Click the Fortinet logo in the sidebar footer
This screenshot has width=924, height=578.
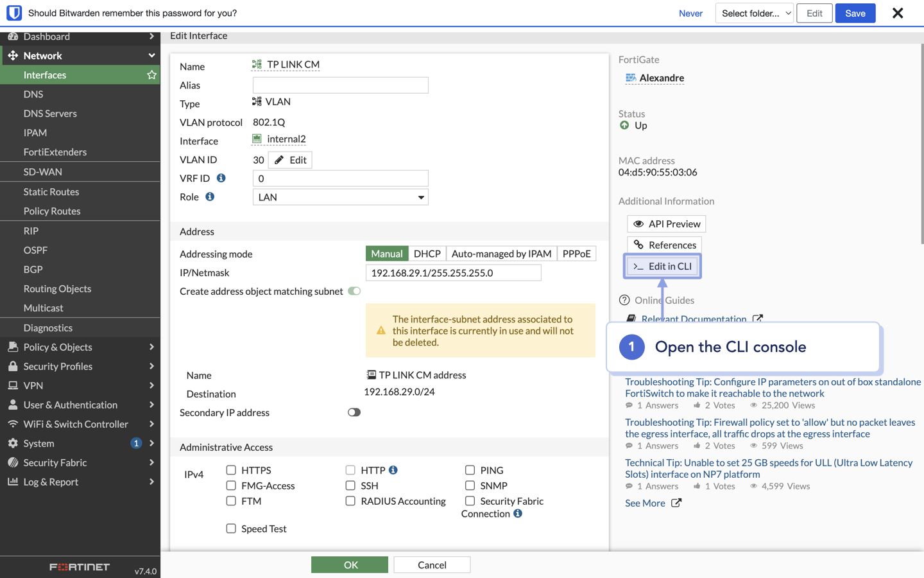pos(80,567)
